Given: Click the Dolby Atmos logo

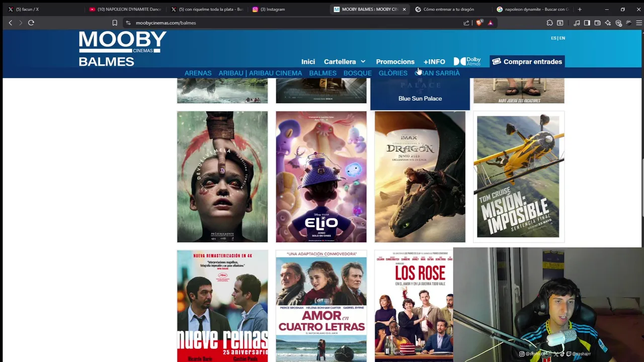Looking at the screenshot, I should pos(467,61).
